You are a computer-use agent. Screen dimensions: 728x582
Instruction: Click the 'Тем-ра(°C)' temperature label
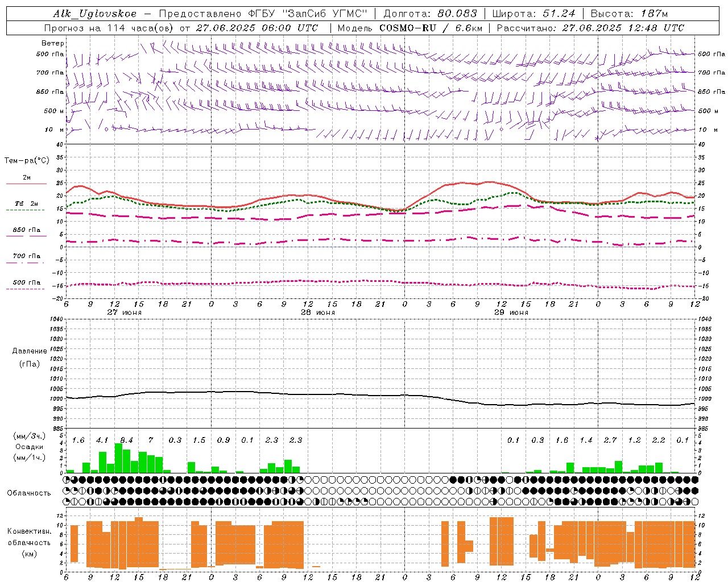(x=27, y=161)
